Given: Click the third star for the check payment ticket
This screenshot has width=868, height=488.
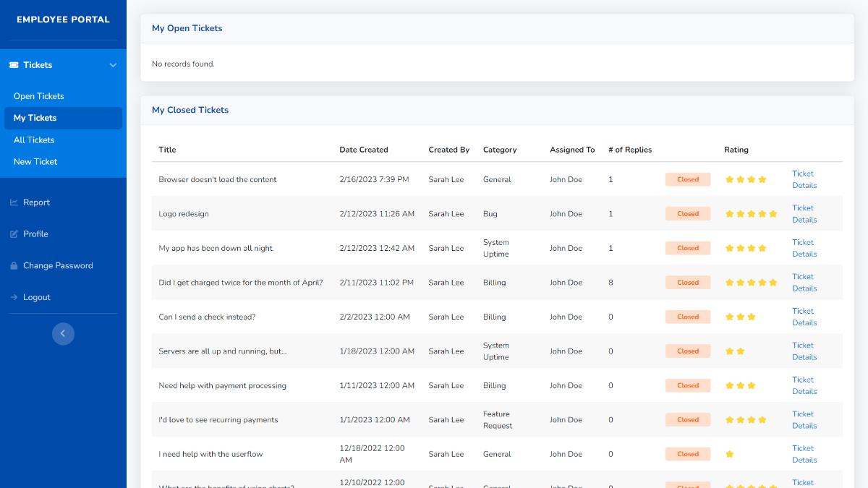Looking at the screenshot, I should pos(751,316).
